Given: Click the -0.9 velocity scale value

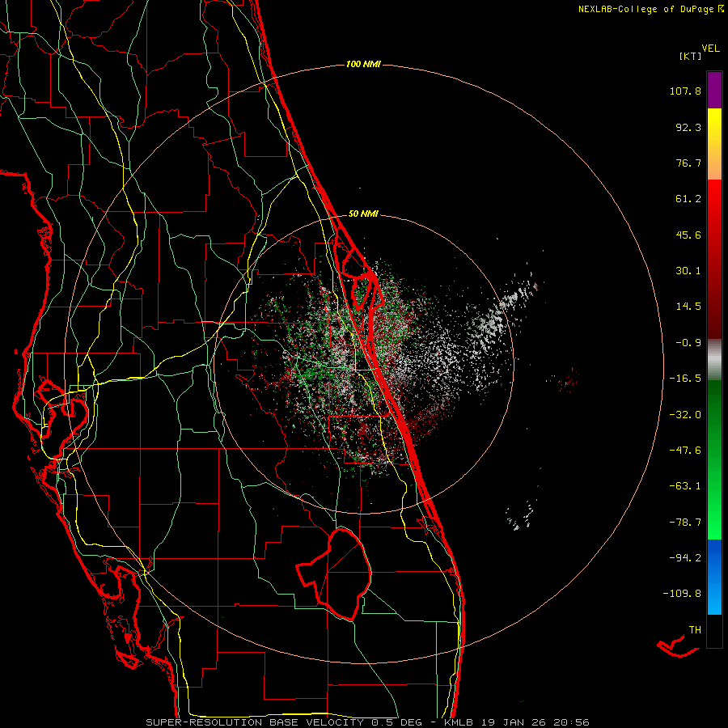Looking at the screenshot, I should (688, 343).
